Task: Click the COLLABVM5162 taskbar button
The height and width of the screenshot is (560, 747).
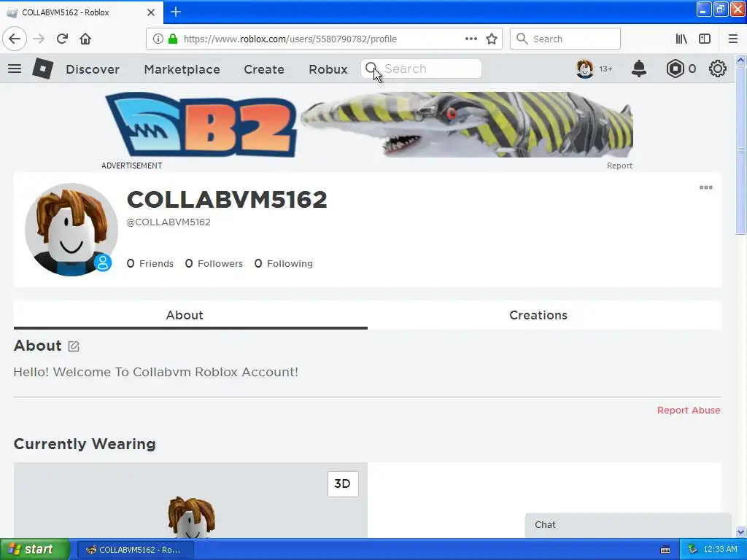Action: tap(136, 550)
